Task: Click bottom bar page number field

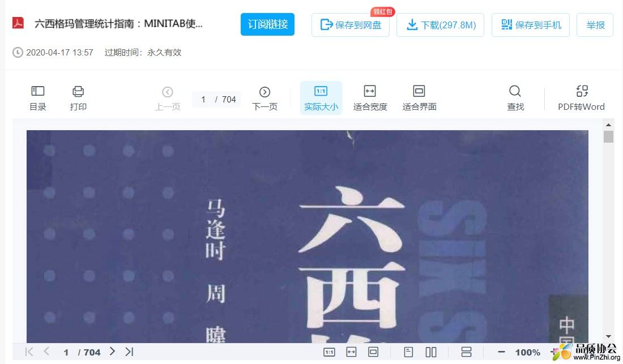Action: [x=66, y=352]
